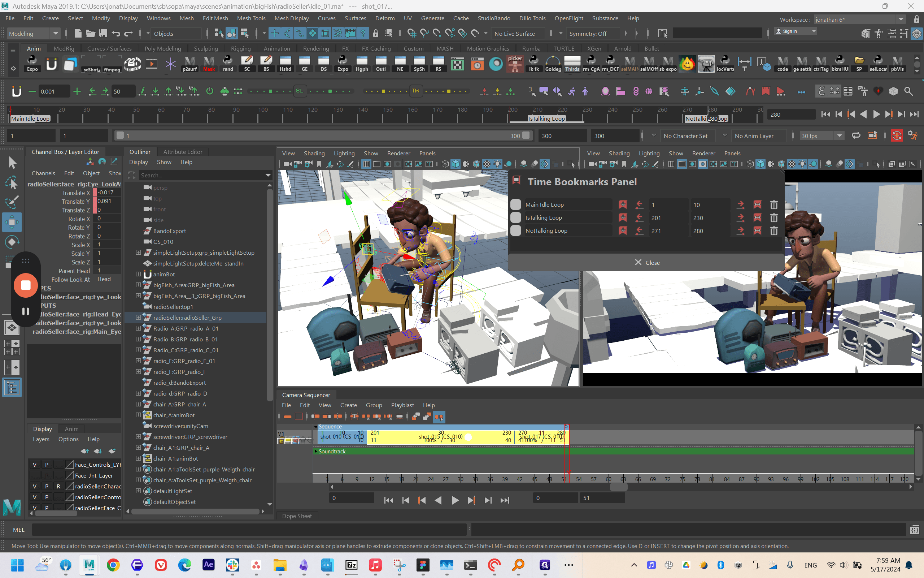Activate the Move tool in toolbox
The image size is (924, 578).
pyautogui.click(x=12, y=222)
